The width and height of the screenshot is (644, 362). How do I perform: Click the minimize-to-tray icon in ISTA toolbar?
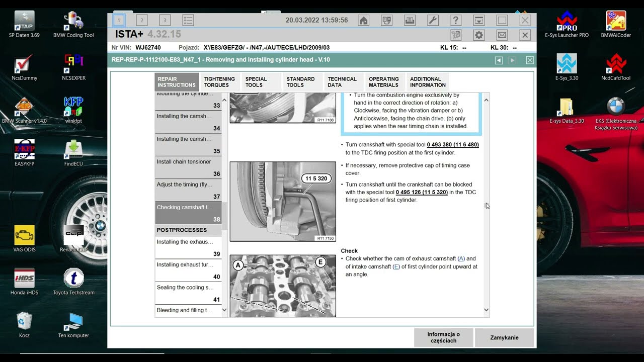pyautogui.click(x=479, y=20)
